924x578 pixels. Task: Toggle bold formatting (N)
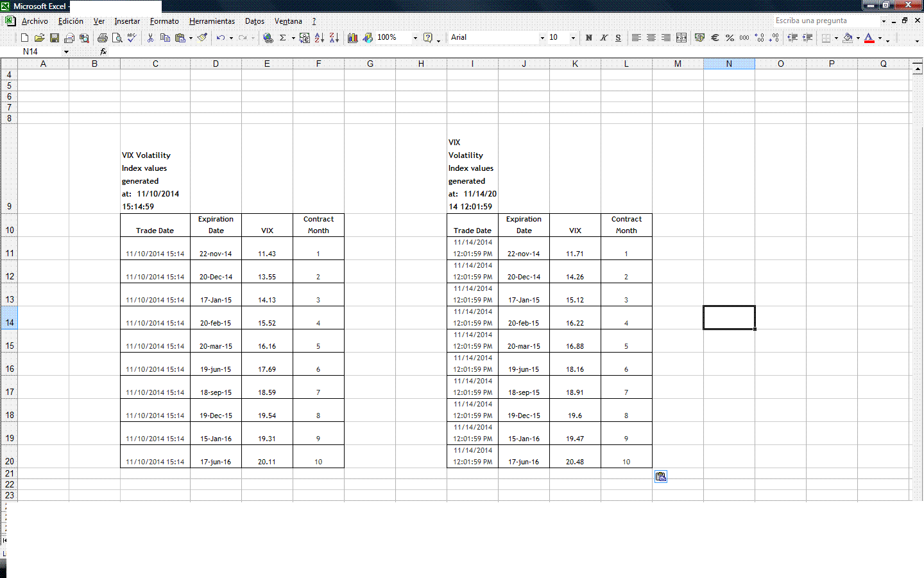(x=589, y=38)
